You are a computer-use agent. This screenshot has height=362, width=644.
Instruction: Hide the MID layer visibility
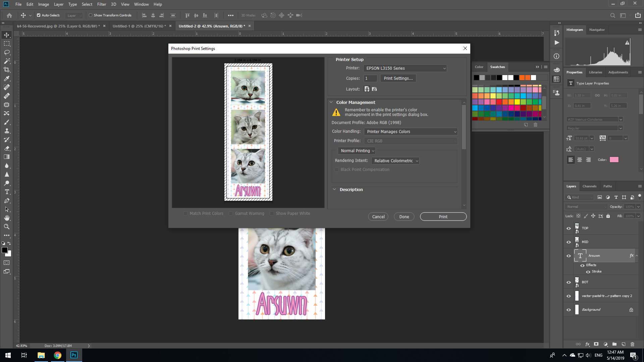point(569,242)
